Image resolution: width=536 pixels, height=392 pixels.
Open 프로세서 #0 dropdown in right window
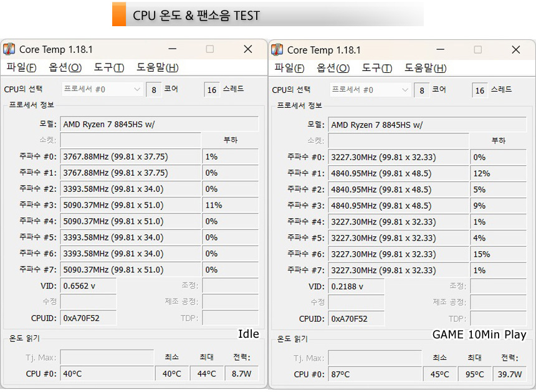[370, 90]
